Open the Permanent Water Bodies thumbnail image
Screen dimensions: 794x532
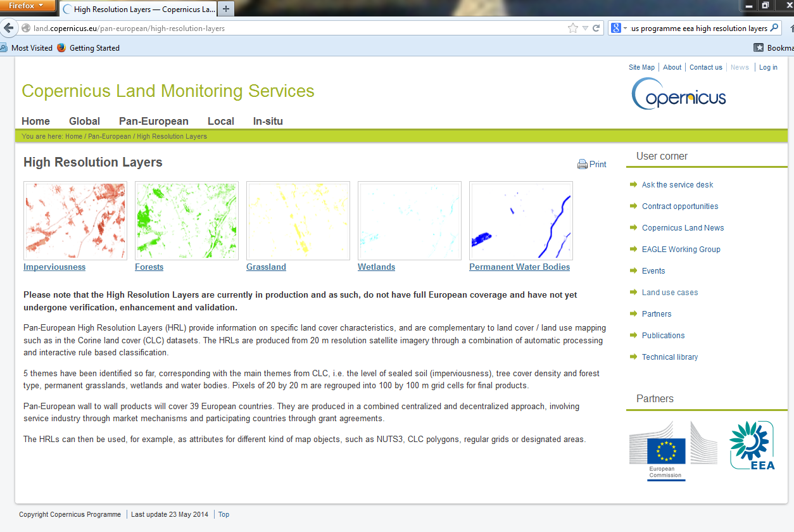click(521, 220)
